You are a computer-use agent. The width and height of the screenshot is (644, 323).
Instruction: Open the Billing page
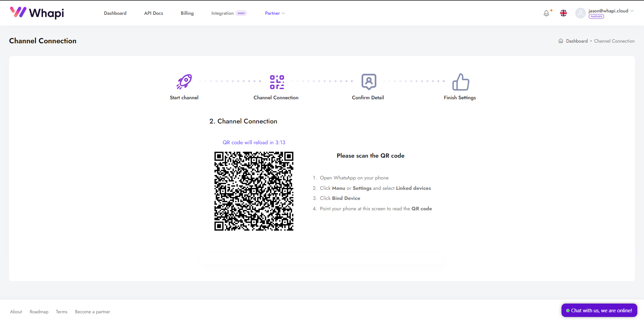[187, 13]
